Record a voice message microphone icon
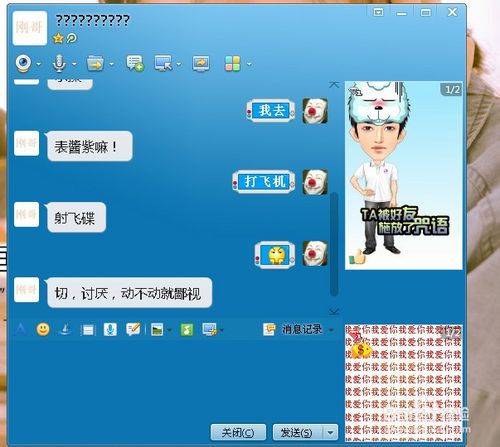500x447 pixels. (110, 330)
